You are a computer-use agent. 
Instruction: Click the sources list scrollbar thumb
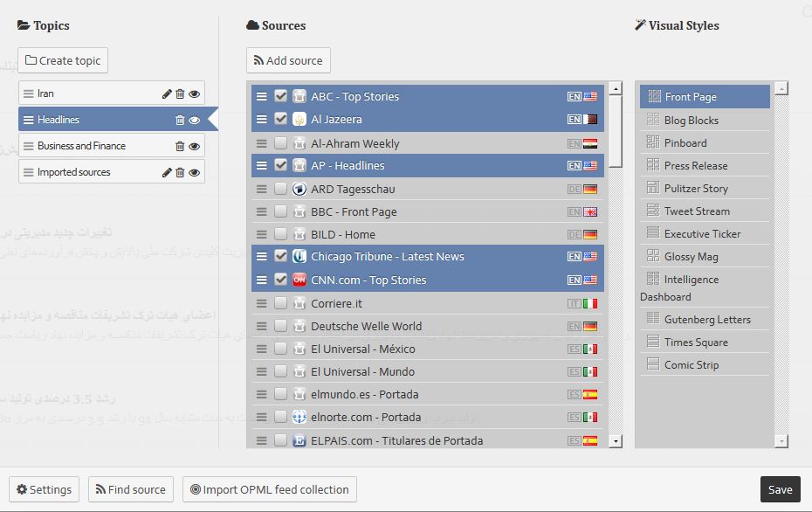[616, 132]
